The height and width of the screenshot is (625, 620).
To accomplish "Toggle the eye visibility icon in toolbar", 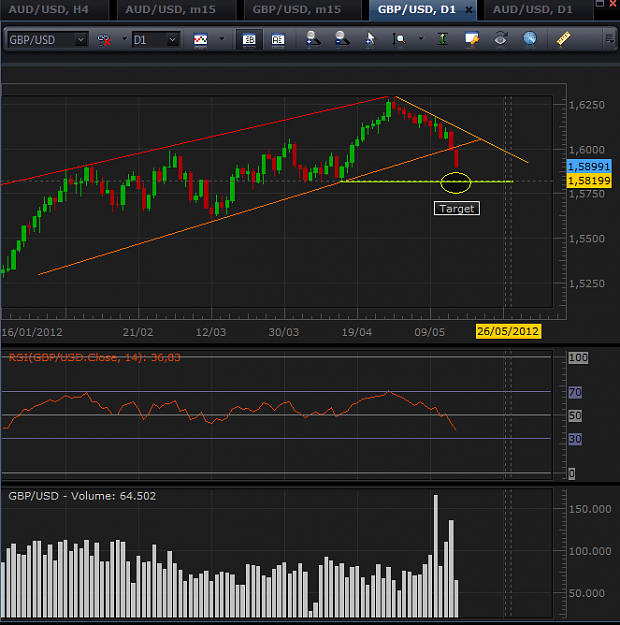I will 501,39.
